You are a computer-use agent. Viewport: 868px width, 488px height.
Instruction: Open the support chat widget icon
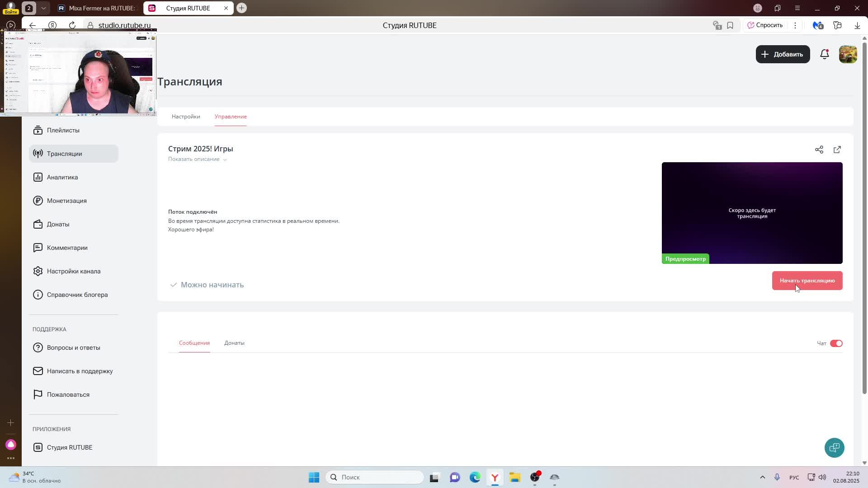(834, 447)
